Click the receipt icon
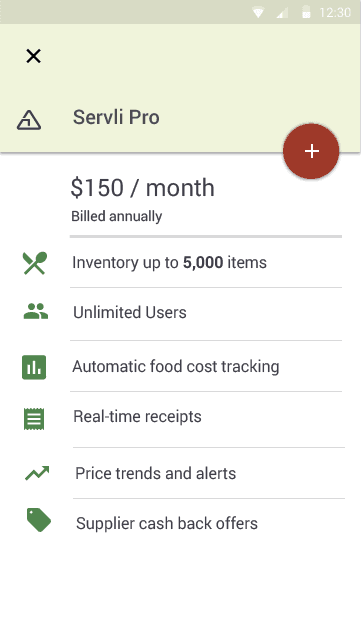This screenshot has width=361, height=640. pos(34,418)
